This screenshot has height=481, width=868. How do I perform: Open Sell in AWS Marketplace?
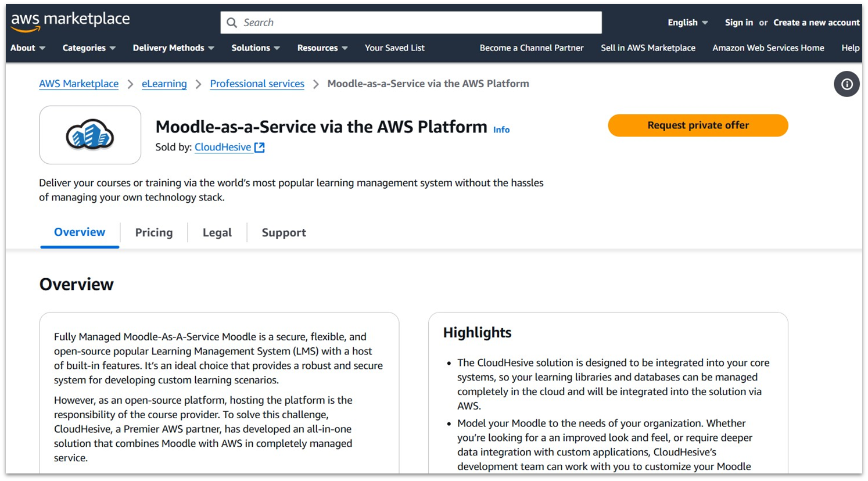click(648, 48)
